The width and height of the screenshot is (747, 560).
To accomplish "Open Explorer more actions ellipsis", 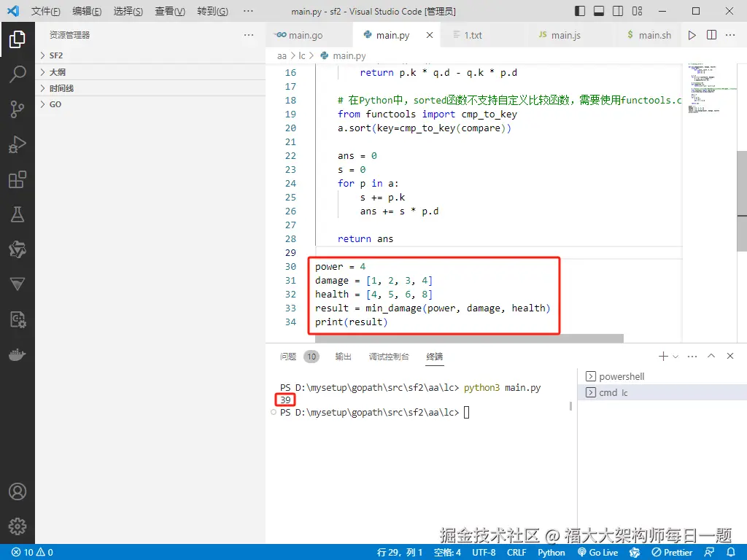I will point(248,35).
